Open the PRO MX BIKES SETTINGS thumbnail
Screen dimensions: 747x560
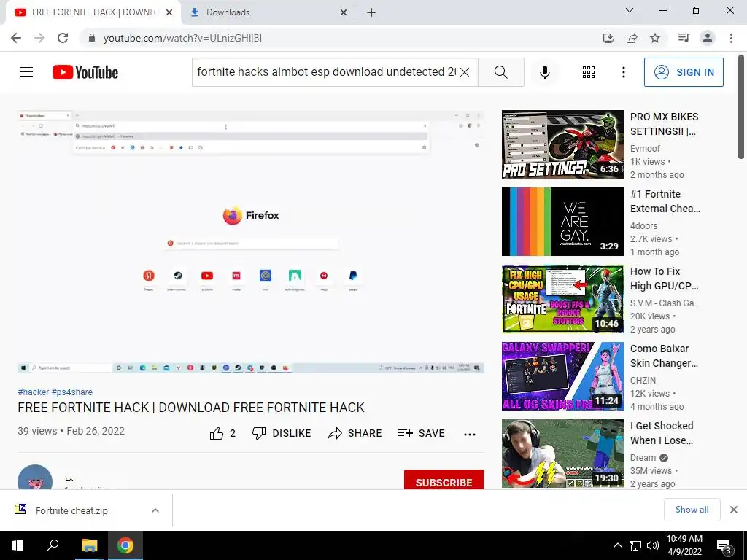562,144
